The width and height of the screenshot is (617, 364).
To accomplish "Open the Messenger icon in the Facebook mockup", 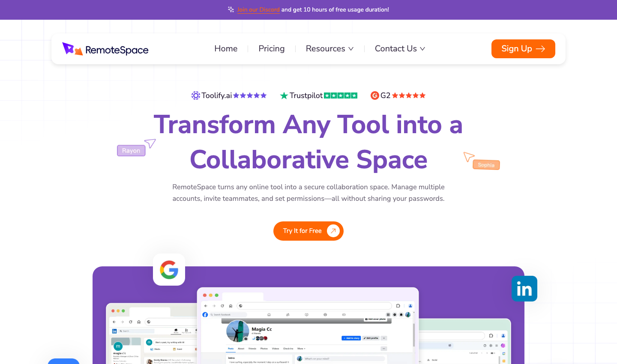I will point(395,315).
